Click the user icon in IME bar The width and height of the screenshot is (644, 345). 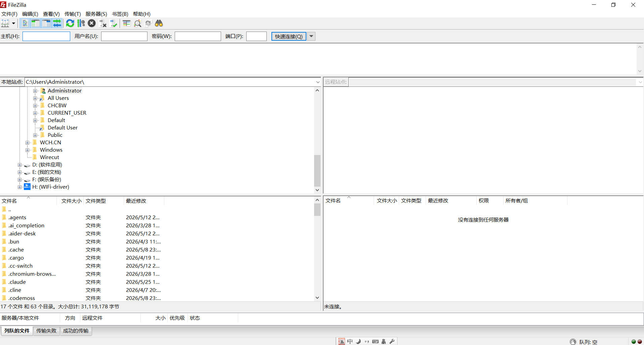(384, 342)
